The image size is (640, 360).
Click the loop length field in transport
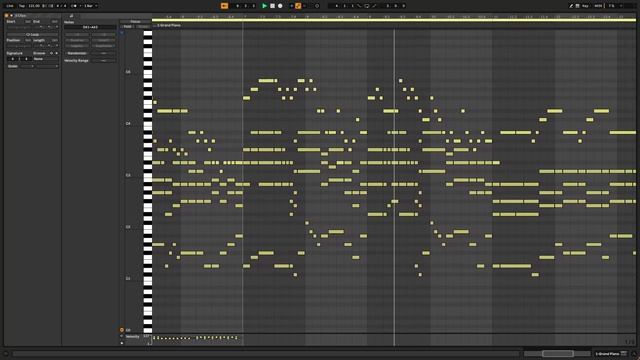coord(396,6)
